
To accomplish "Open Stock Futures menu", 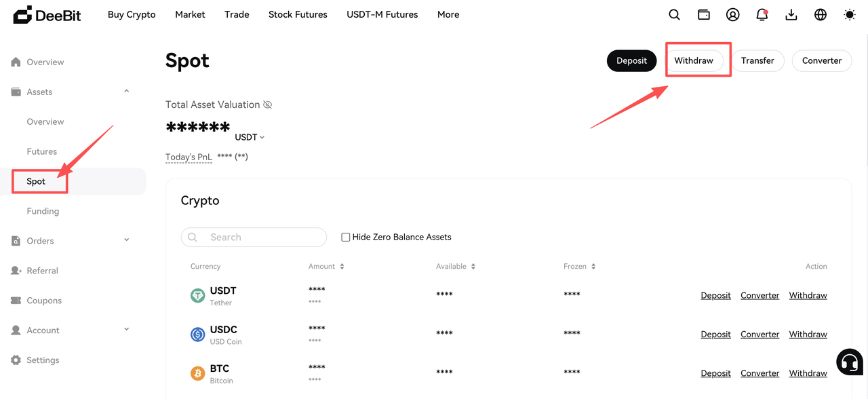I will click(x=298, y=14).
